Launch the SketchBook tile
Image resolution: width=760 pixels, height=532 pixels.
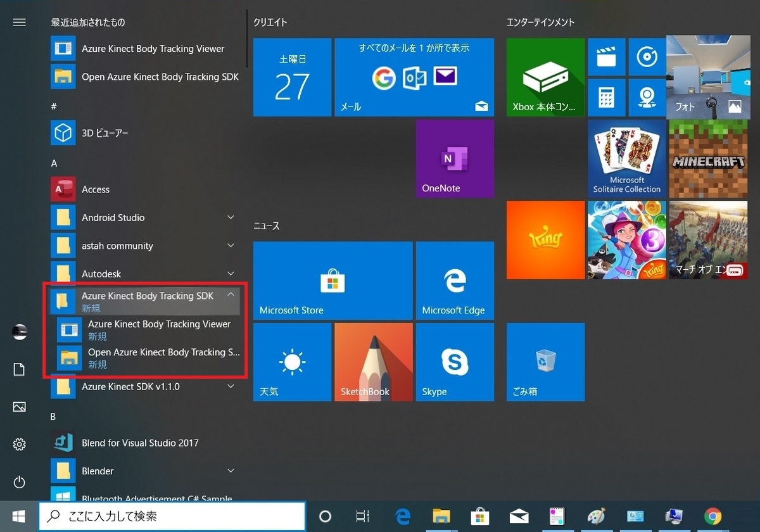(373, 362)
